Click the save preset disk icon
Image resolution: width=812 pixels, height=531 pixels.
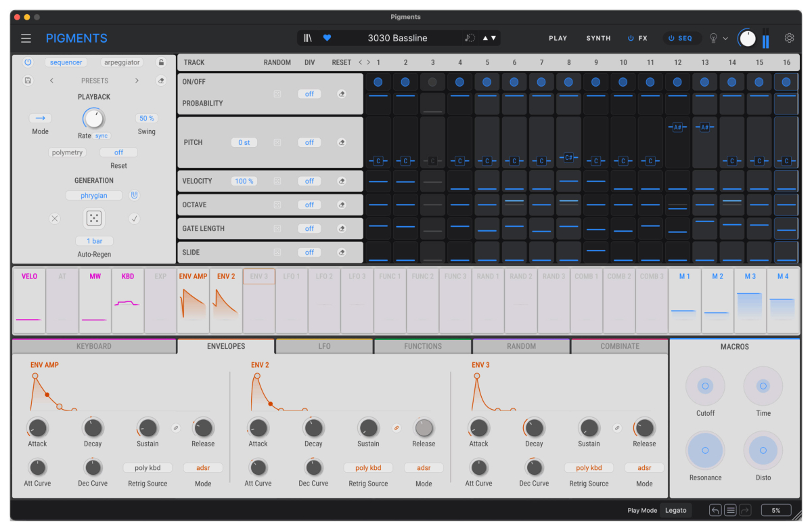coord(27,80)
